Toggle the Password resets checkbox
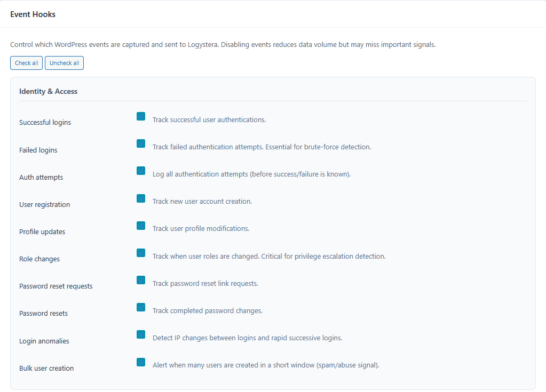546x392 pixels. click(x=140, y=307)
